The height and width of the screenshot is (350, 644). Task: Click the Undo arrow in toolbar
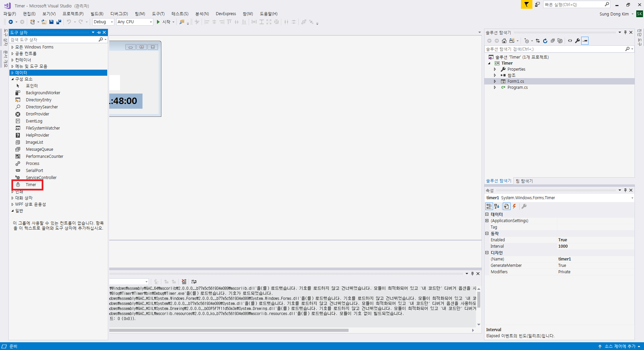click(69, 22)
